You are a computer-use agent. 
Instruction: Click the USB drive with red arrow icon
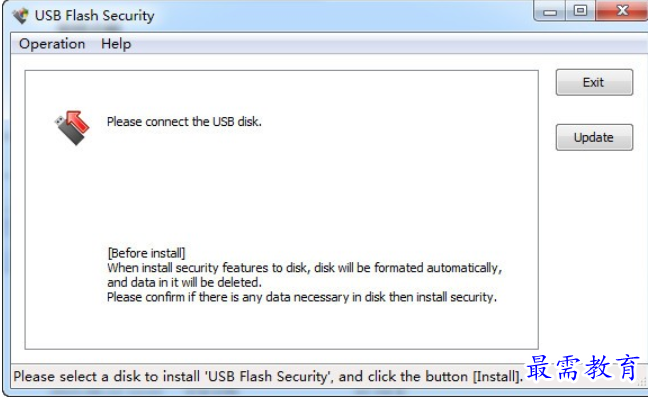[x=72, y=127]
